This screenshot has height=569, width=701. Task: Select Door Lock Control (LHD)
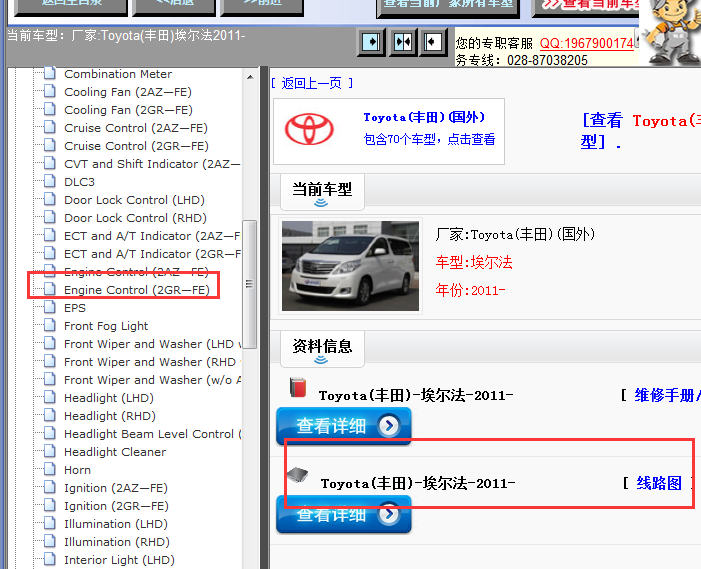point(135,200)
